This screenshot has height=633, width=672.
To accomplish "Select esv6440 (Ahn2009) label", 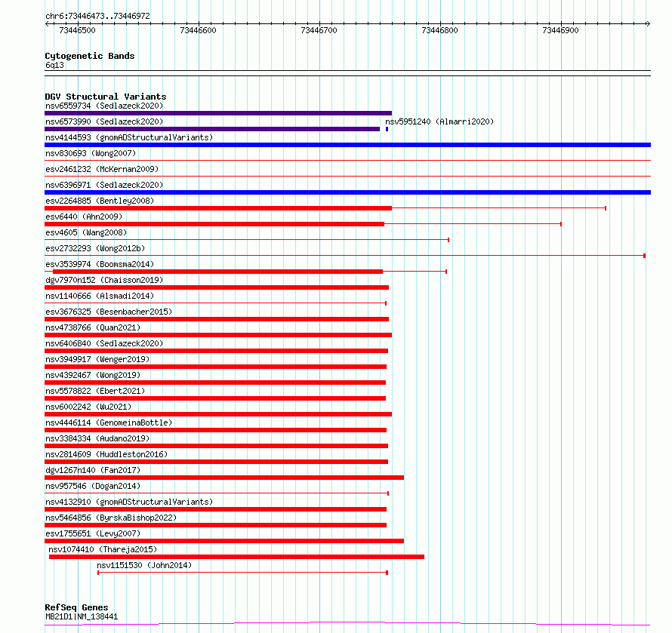I will tap(84, 217).
